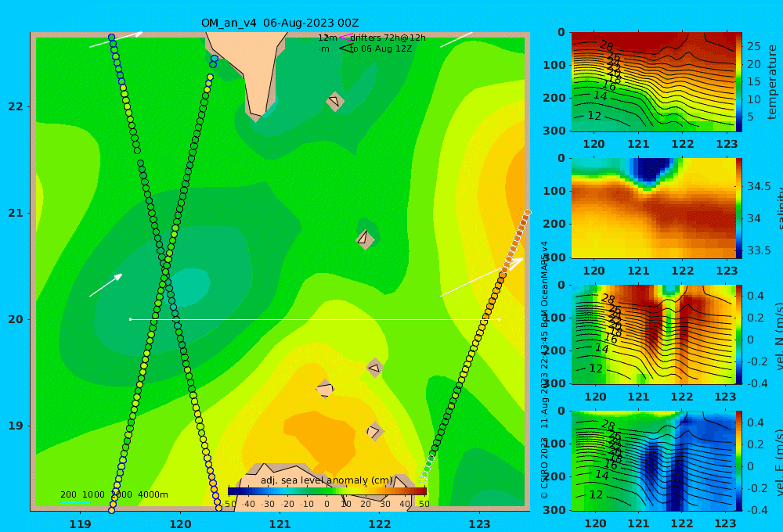Click the eastward velocity cross-section plot

(x=654, y=461)
